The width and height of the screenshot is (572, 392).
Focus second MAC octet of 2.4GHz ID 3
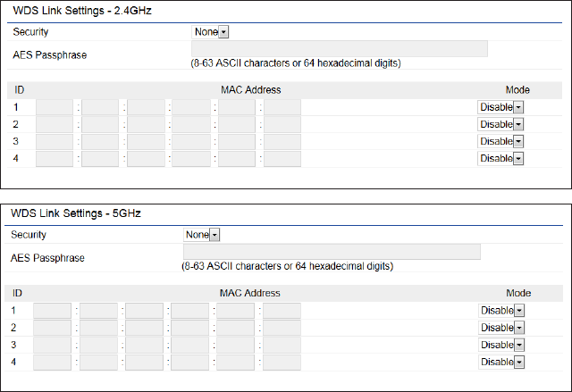[100, 141]
